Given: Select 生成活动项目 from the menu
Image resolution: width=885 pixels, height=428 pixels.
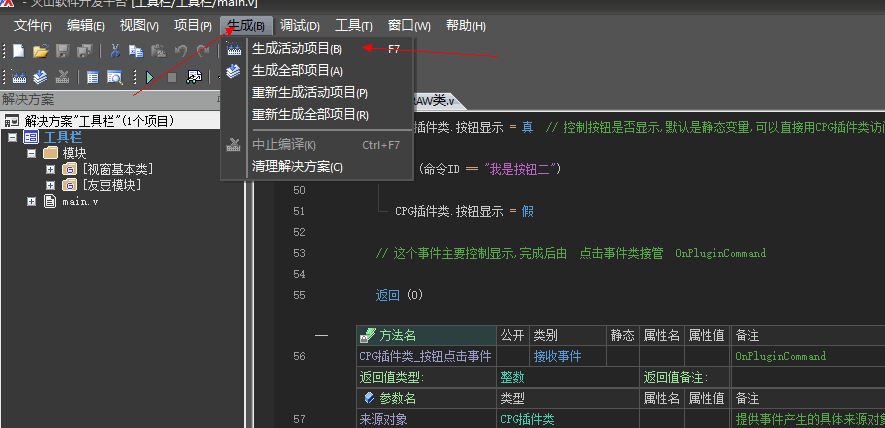Looking at the screenshot, I should 296,48.
